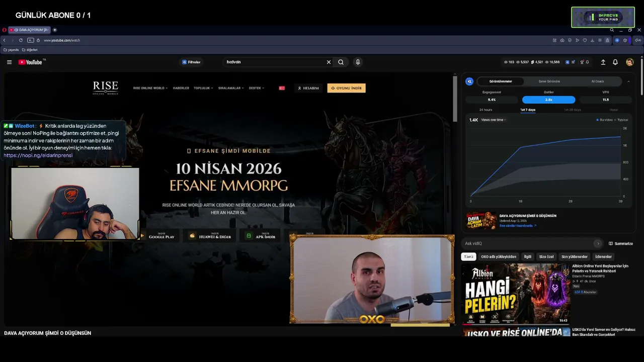Open the browser extensions cube icon
The height and width of the screenshot is (362, 644).
tap(625, 40)
